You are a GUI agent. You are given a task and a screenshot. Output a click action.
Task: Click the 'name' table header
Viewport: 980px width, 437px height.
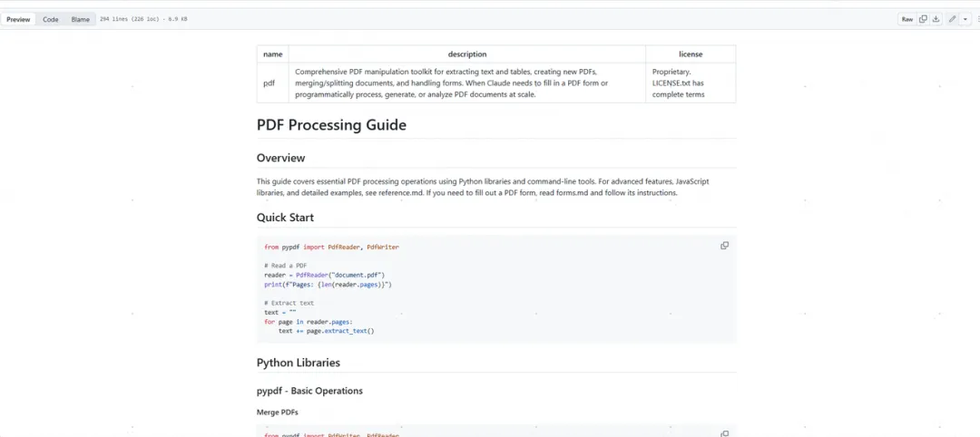(272, 54)
